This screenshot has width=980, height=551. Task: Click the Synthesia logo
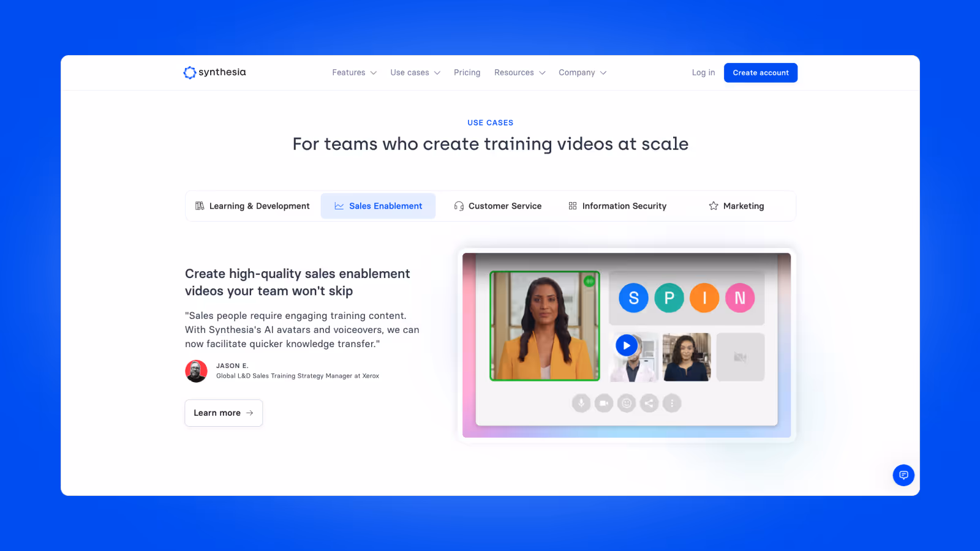(214, 72)
